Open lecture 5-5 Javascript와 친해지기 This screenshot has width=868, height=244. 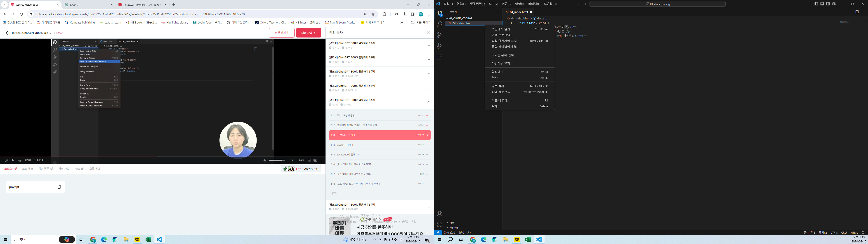click(x=380, y=155)
